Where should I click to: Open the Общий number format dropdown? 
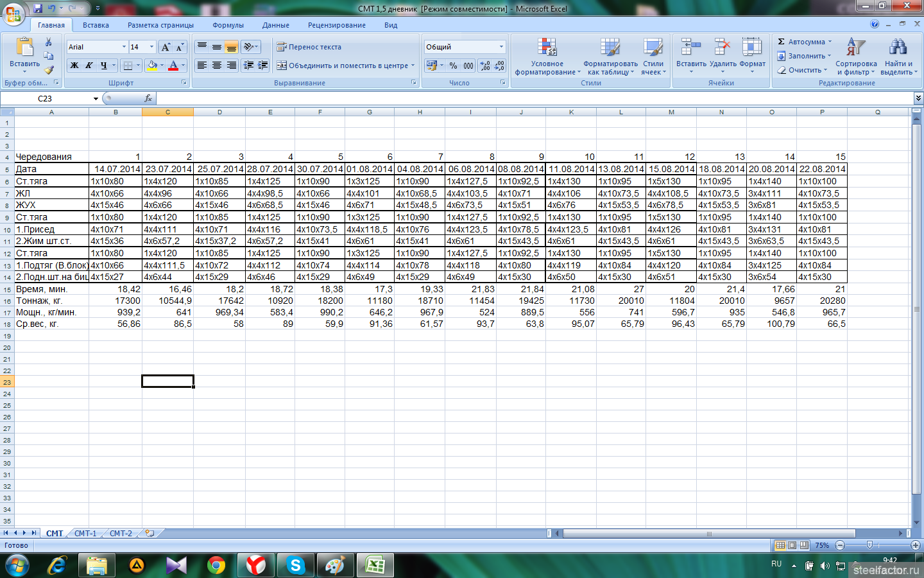[501, 47]
